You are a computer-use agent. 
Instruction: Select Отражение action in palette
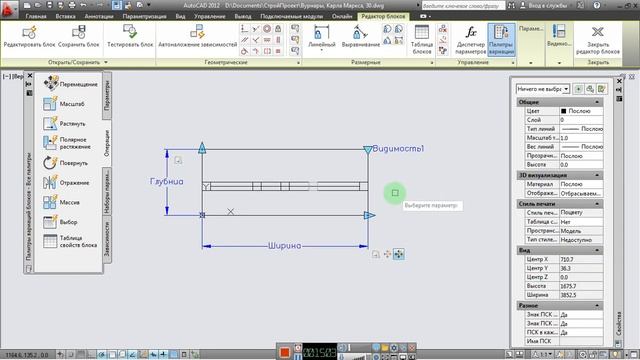tap(66, 182)
